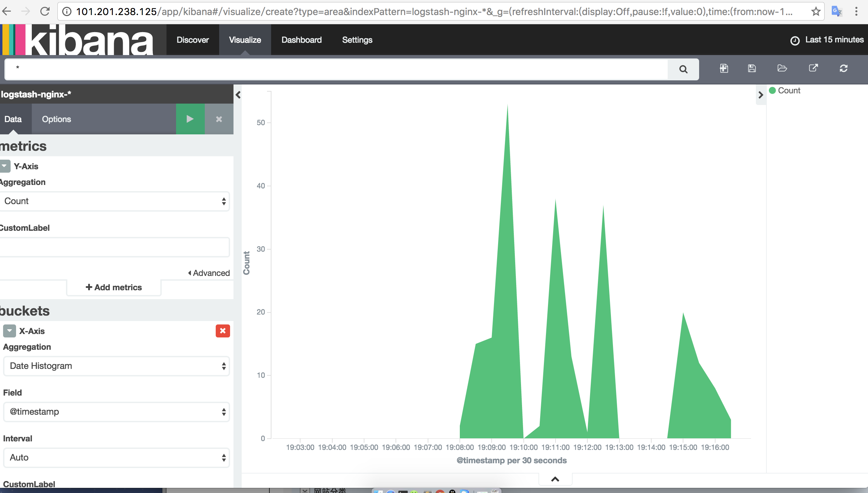Create a new visualization document
This screenshot has height=493, width=868.
click(x=724, y=68)
